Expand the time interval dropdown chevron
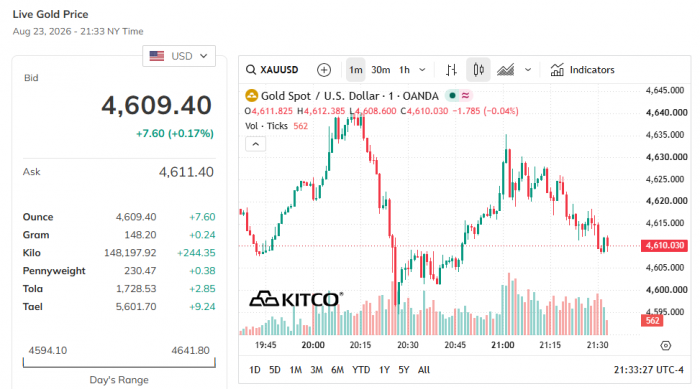The image size is (700, 389). point(422,70)
